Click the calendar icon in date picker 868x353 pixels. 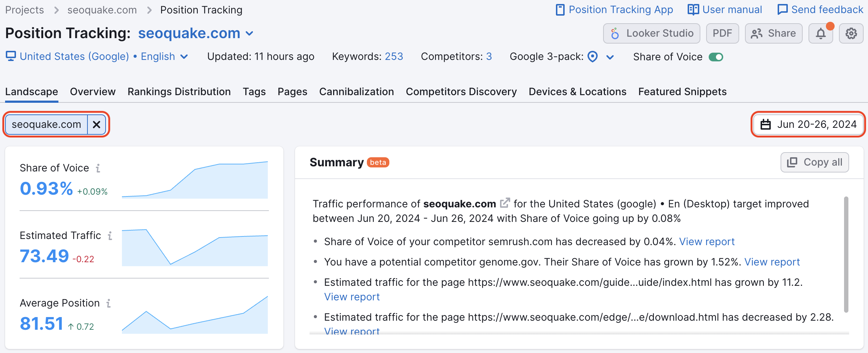(766, 125)
